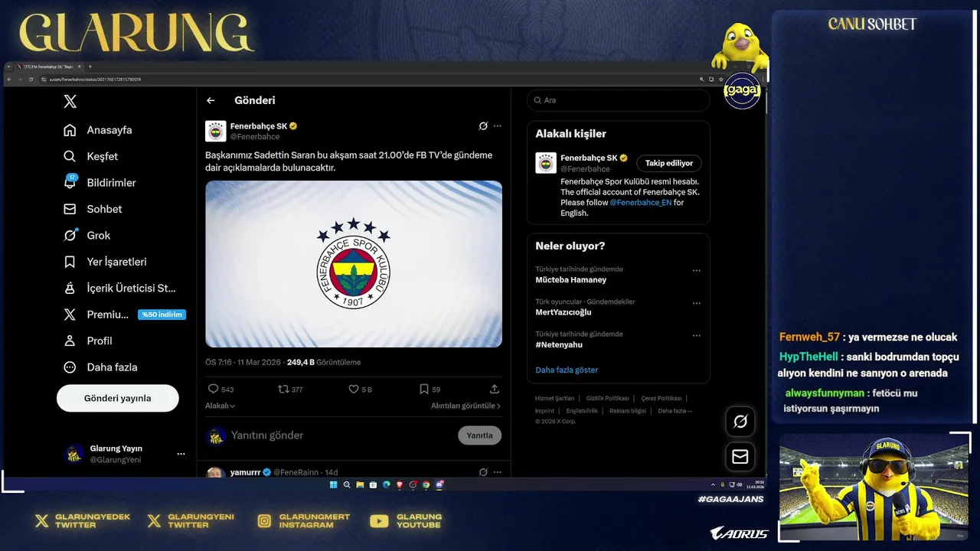Open Fenerbahçe SK profile name in post
Screen dimensions: 980x551
(x=259, y=126)
